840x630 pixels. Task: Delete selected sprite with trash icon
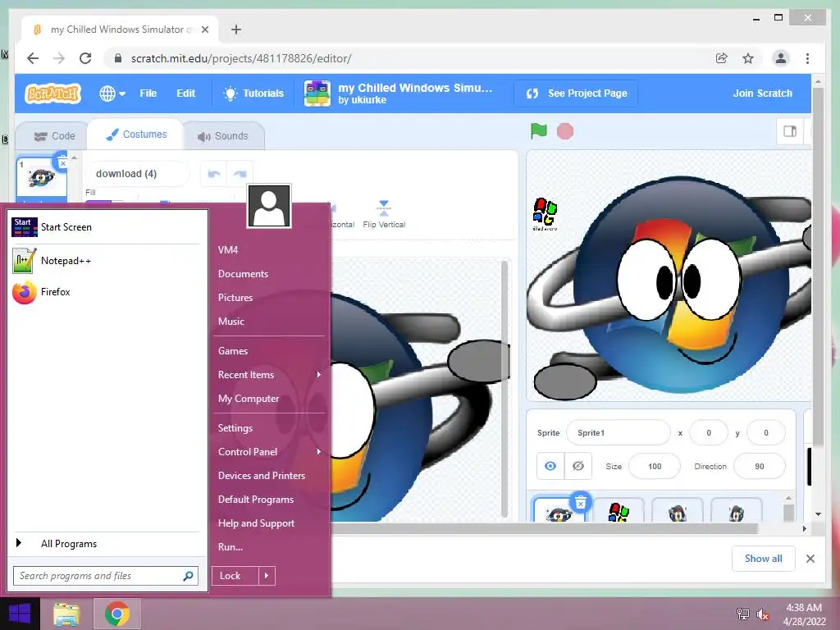click(x=580, y=502)
